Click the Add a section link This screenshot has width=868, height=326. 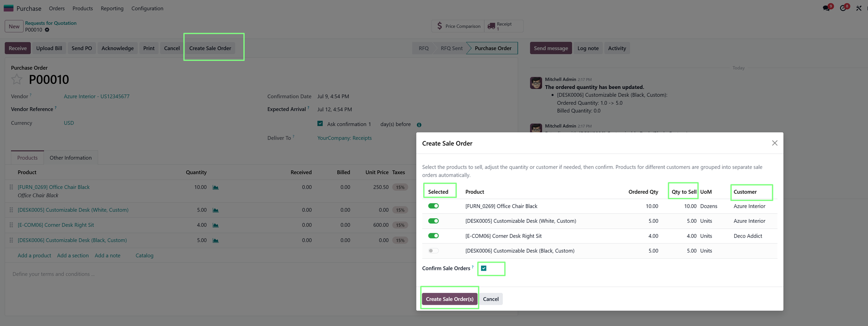(x=73, y=256)
